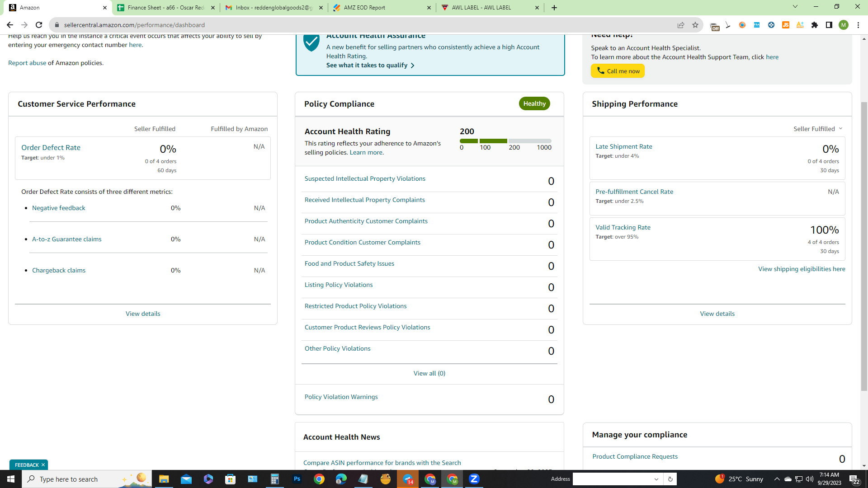Open the tab search dropdown arrow
The width and height of the screenshot is (868, 488).
(x=795, y=7)
